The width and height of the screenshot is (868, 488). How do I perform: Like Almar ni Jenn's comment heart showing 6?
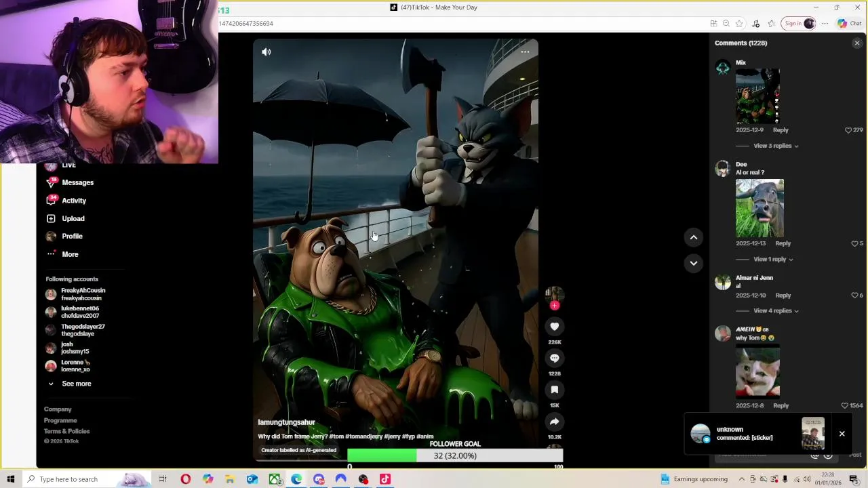pyautogui.click(x=854, y=296)
